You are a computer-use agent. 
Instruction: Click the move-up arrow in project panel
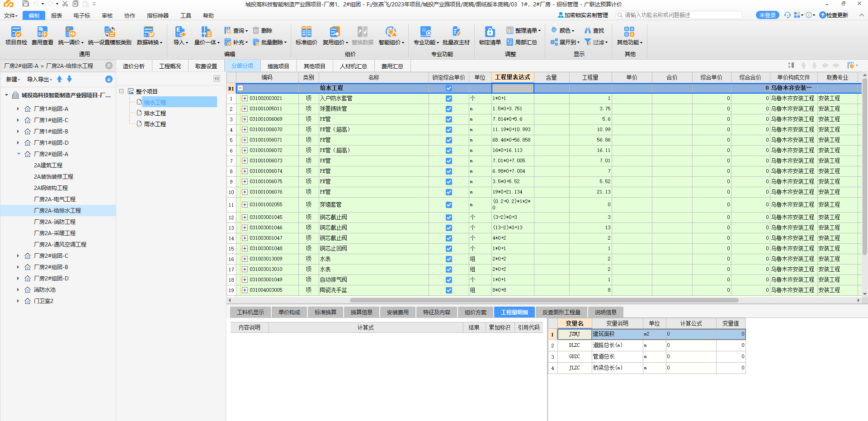click(x=59, y=79)
